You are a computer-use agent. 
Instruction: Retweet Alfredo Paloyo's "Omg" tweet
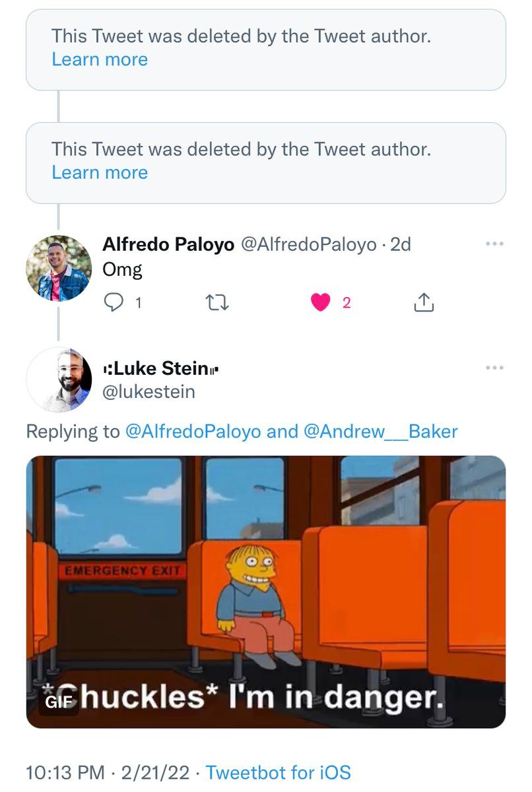(217, 302)
